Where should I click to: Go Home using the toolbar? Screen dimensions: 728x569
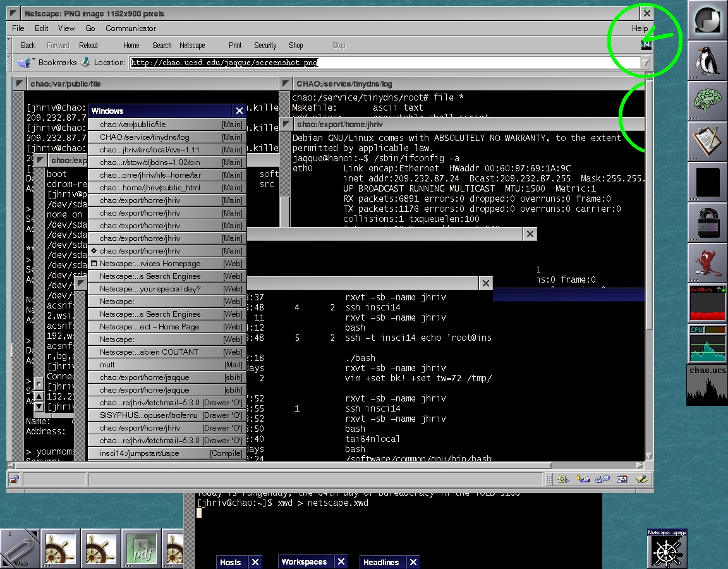[x=131, y=45]
